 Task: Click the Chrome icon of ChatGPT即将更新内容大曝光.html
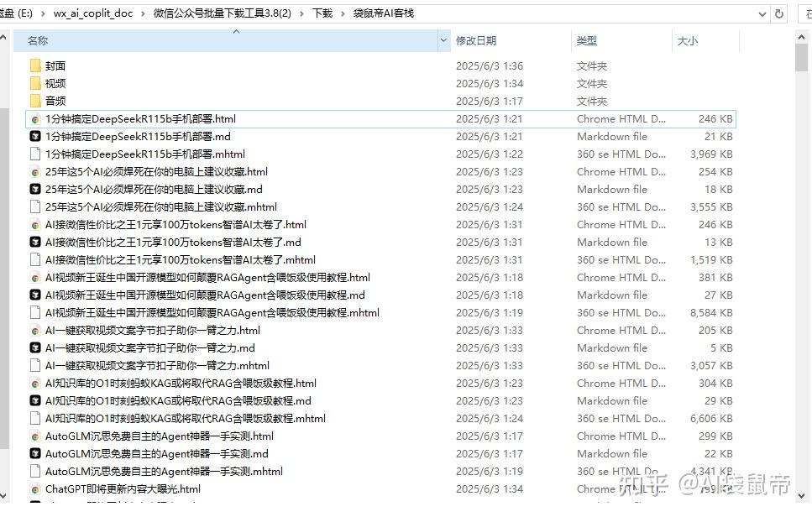pyautogui.click(x=35, y=489)
